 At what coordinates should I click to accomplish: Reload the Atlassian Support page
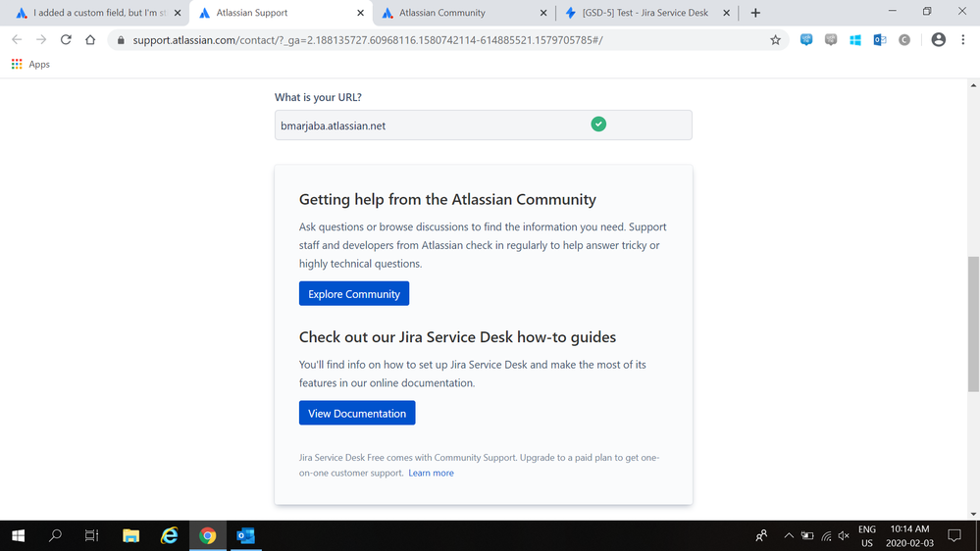(x=66, y=40)
